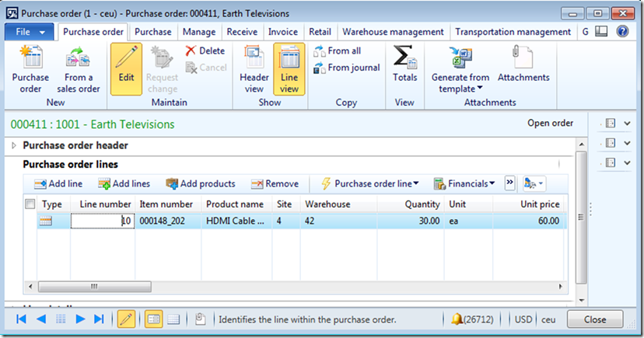Toggle Line view in Show group

coord(289,68)
